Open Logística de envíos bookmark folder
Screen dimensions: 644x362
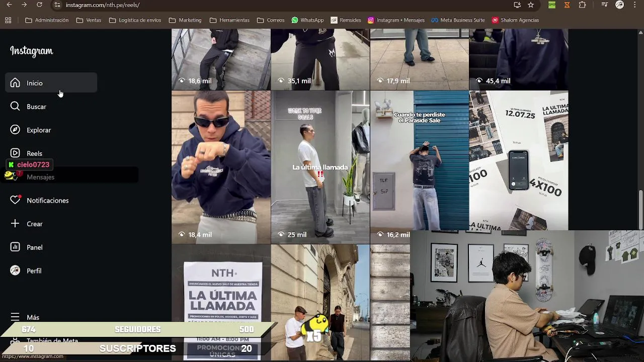pyautogui.click(x=135, y=20)
